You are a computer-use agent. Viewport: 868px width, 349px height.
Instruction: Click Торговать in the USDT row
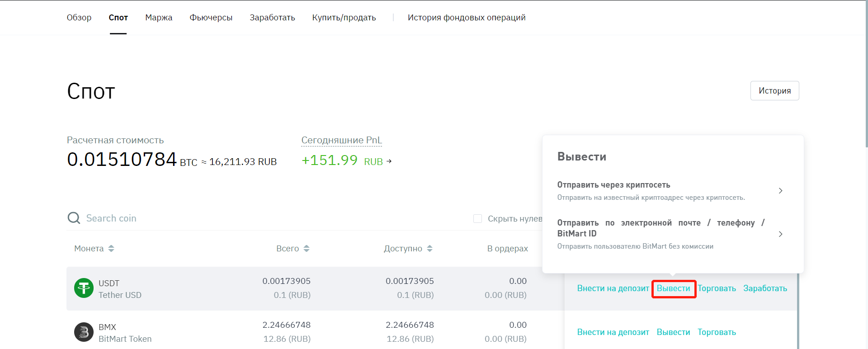717,288
